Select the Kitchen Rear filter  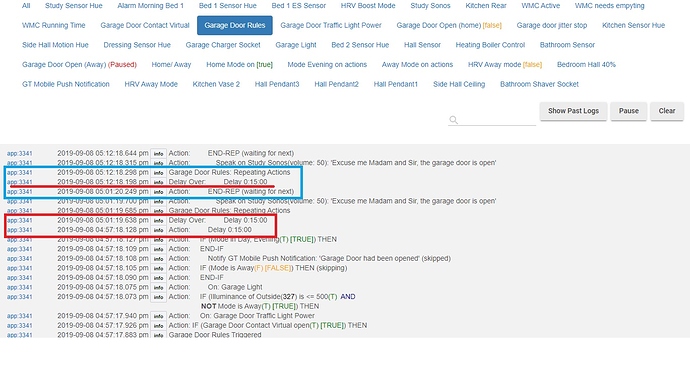click(x=486, y=6)
